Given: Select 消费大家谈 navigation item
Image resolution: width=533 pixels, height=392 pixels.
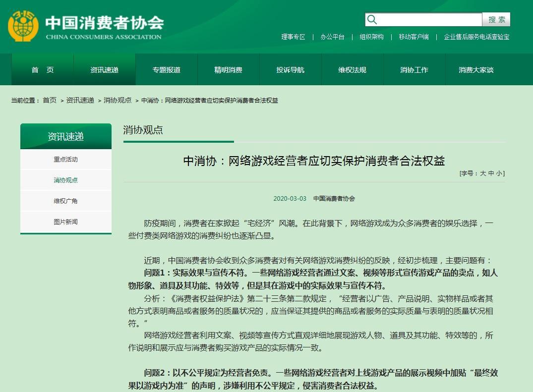Looking at the screenshot, I should [476, 70].
